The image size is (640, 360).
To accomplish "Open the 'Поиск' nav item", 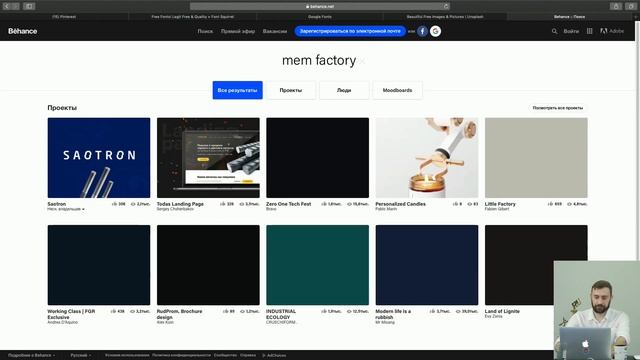I will (x=205, y=31).
